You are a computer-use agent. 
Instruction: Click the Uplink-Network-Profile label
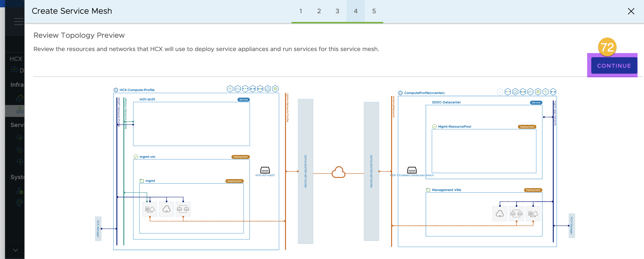coord(288,108)
